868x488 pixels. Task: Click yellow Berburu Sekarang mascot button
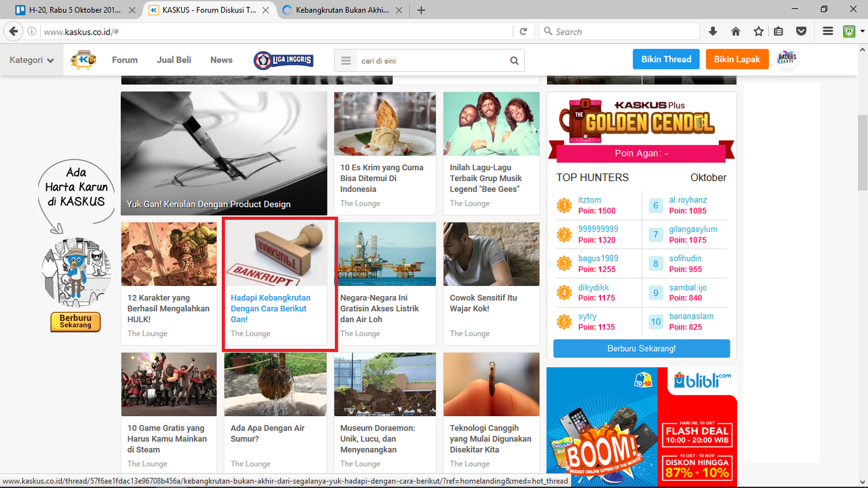(75, 322)
